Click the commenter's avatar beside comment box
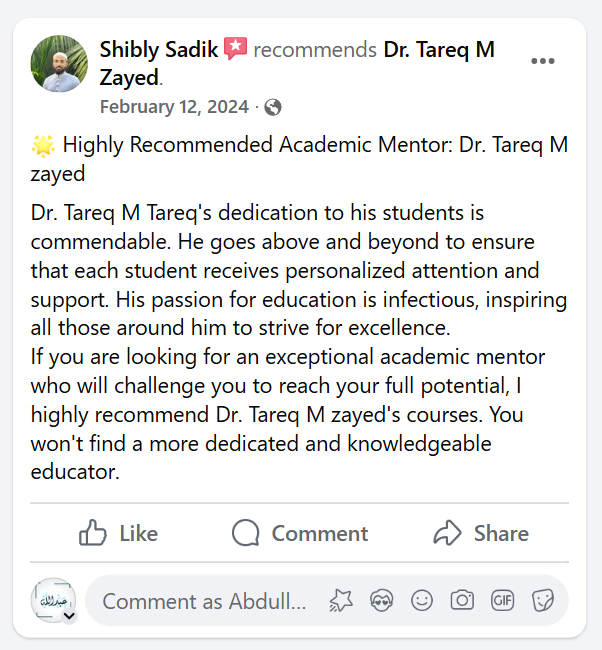602x650 pixels. coord(53,600)
